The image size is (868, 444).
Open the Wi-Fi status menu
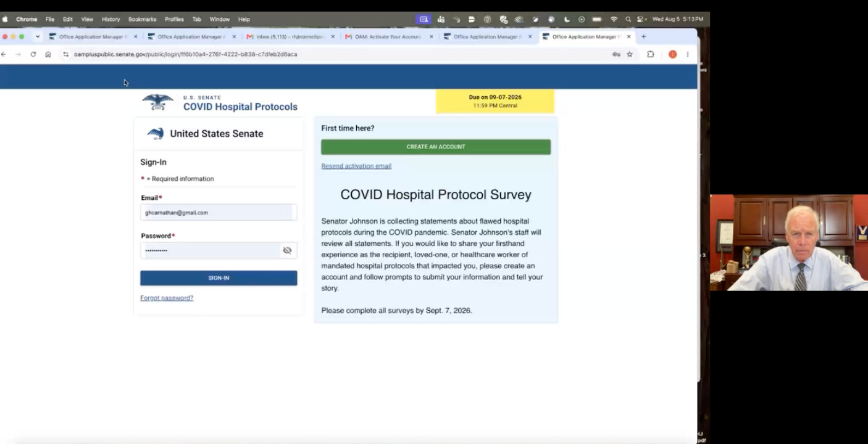coord(614,19)
